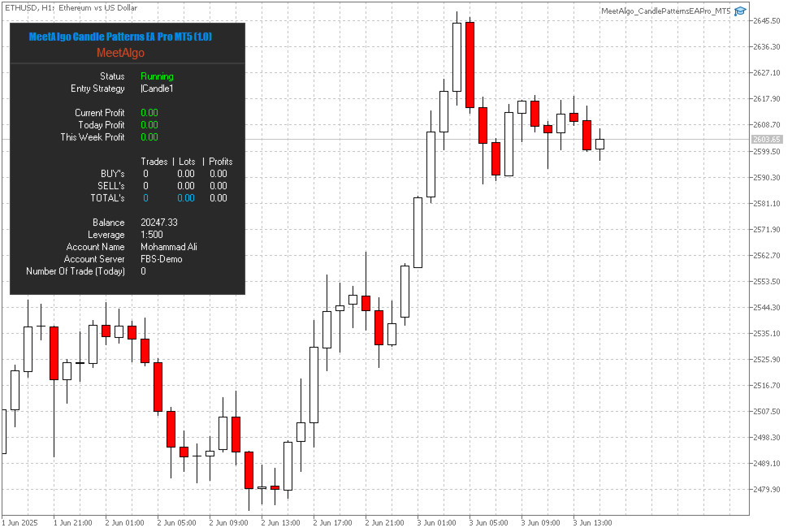Click the last white candle at the right edge
The height and width of the screenshot is (532, 792).
coord(599,145)
